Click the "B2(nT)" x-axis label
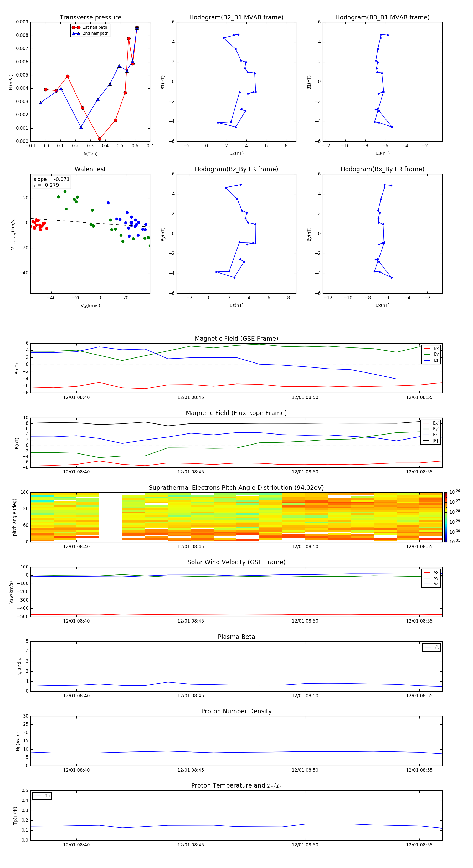 [x=236, y=153]
